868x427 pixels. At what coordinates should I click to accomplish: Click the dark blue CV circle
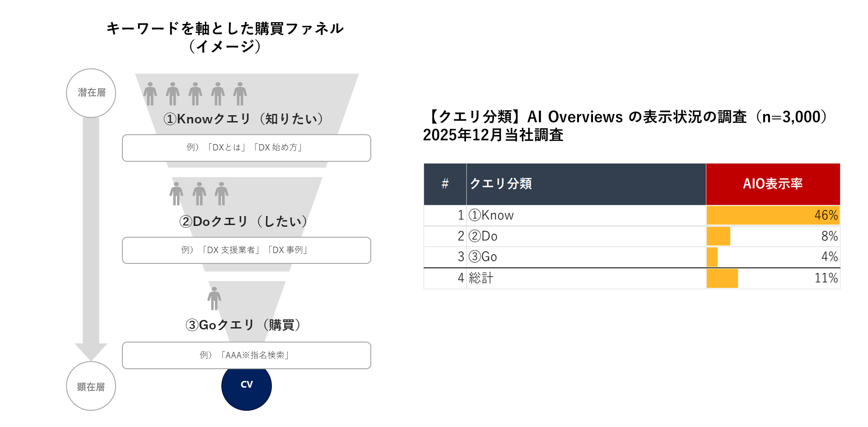[247, 386]
